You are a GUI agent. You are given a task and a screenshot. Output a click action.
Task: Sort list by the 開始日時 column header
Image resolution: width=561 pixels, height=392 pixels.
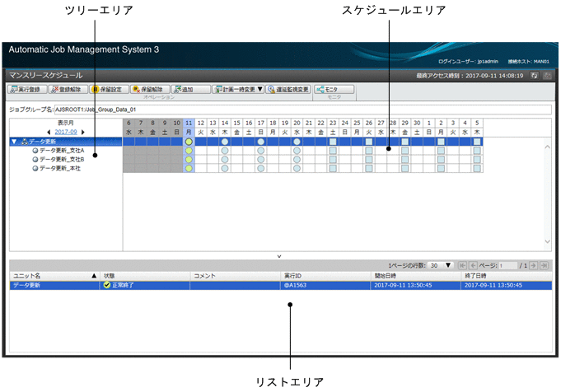[416, 276]
